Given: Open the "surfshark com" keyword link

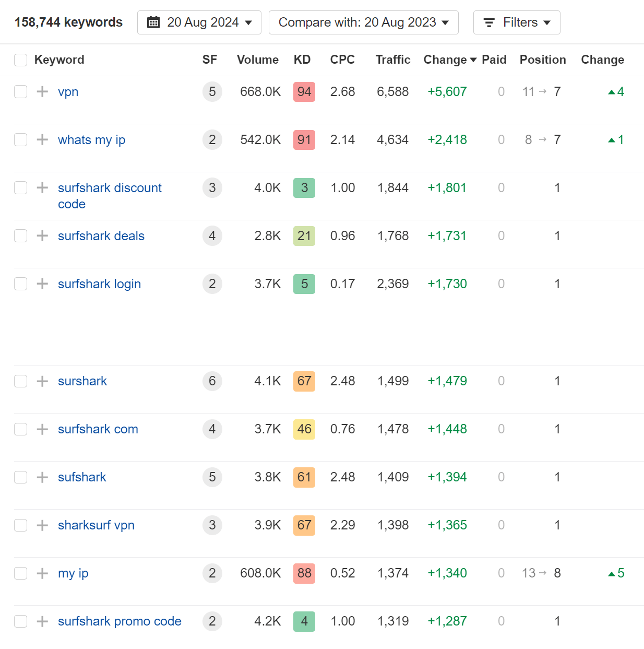Looking at the screenshot, I should click(98, 429).
